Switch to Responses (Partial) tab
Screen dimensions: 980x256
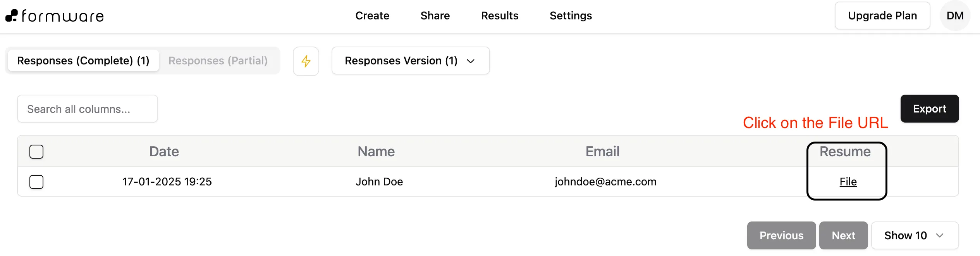tap(218, 61)
